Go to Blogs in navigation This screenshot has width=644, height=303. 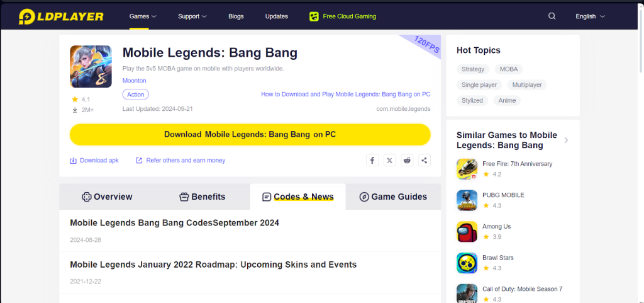click(236, 16)
